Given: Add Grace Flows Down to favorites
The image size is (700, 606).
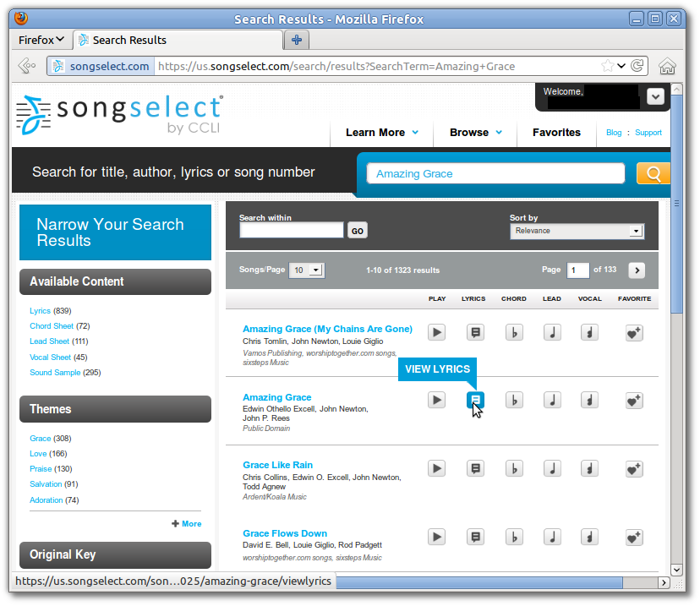Looking at the screenshot, I should pos(634,538).
